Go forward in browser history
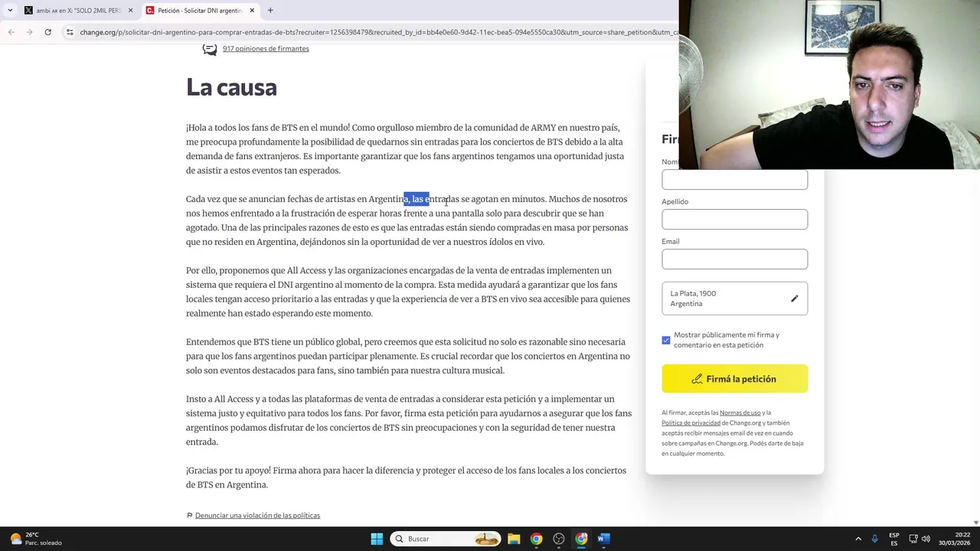The width and height of the screenshot is (980, 551). [x=29, y=32]
